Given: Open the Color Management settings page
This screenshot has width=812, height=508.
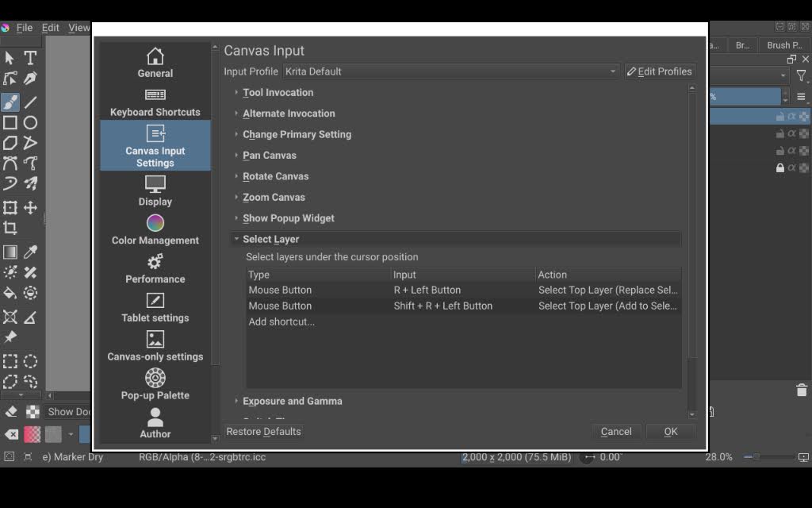Looking at the screenshot, I should point(155,230).
